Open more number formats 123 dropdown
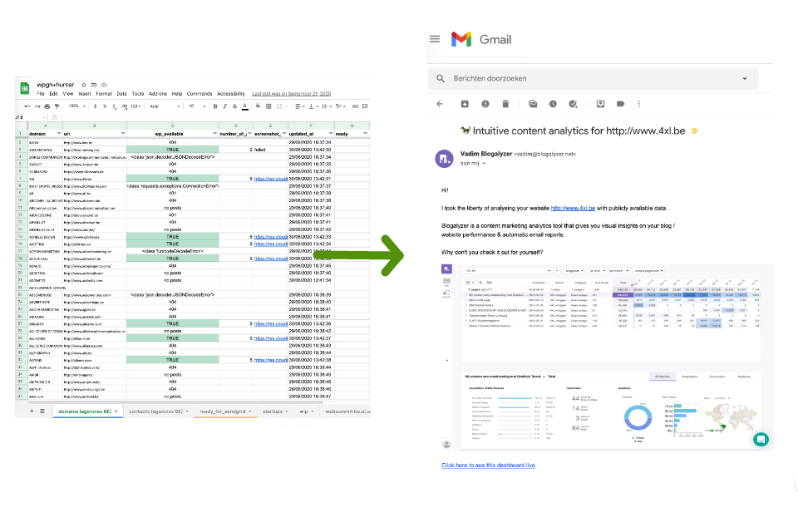Viewport: 798px width, 532px height. [x=135, y=106]
